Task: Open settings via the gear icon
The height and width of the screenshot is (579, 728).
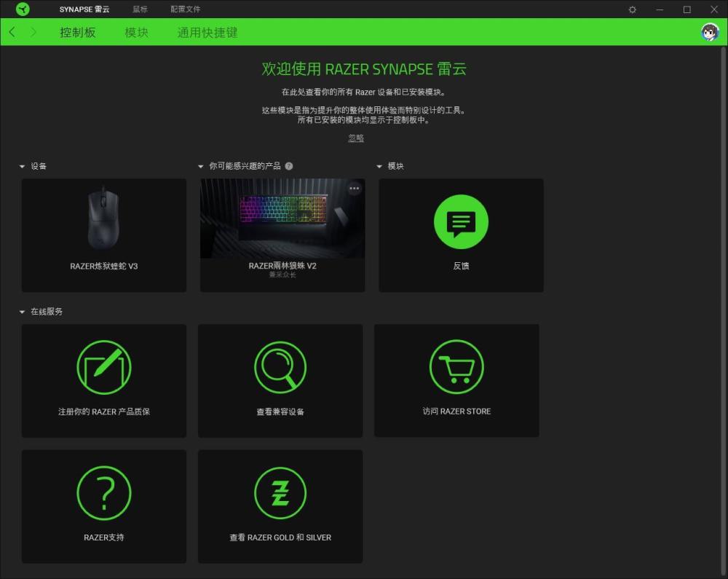Action: (x=632, y=9)
